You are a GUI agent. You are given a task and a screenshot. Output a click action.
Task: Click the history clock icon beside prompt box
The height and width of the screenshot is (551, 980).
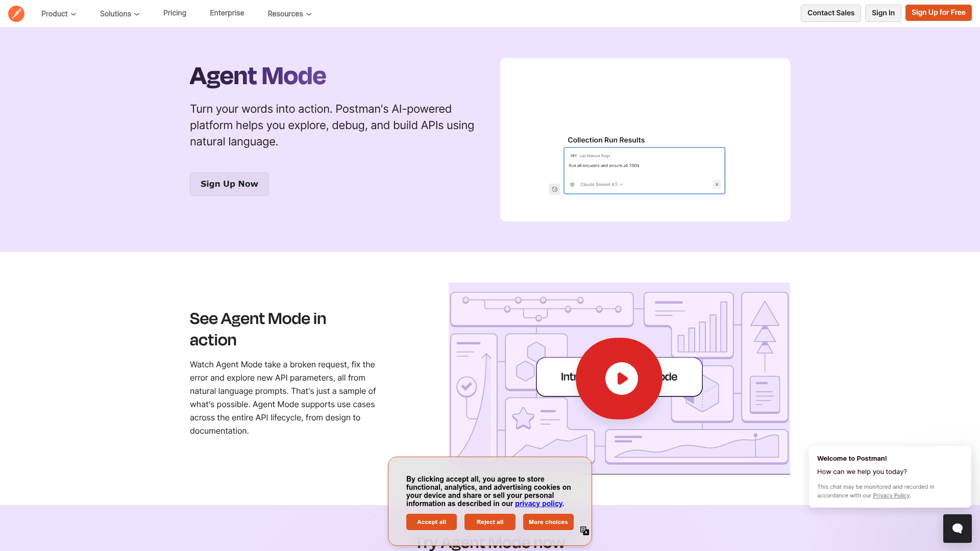click(555, 189)
